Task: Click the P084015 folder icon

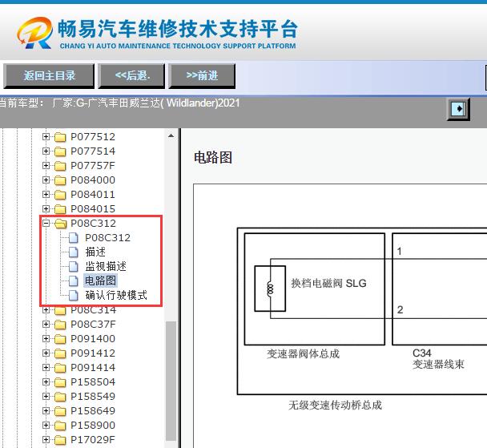Action: coord(60,209)
